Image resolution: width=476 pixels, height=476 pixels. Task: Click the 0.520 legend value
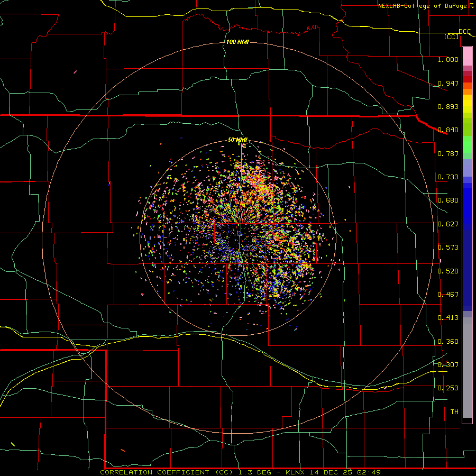point(448,271)
